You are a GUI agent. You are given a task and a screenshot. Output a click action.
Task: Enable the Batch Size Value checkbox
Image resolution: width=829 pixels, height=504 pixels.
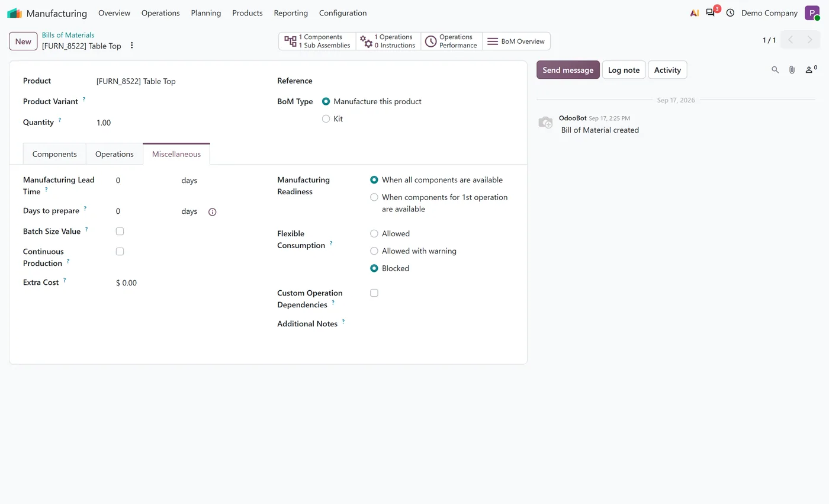tap(120, 231)
